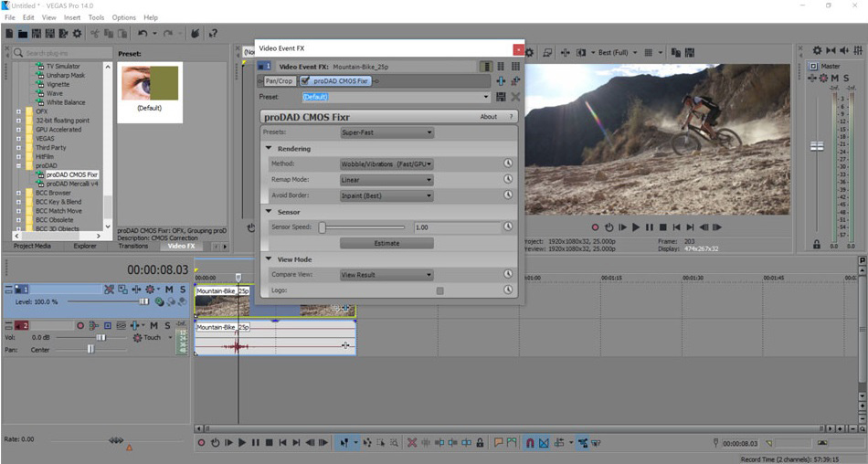The image size is (868, 464).
Task: Open the File menu
Action: [10, 17]
